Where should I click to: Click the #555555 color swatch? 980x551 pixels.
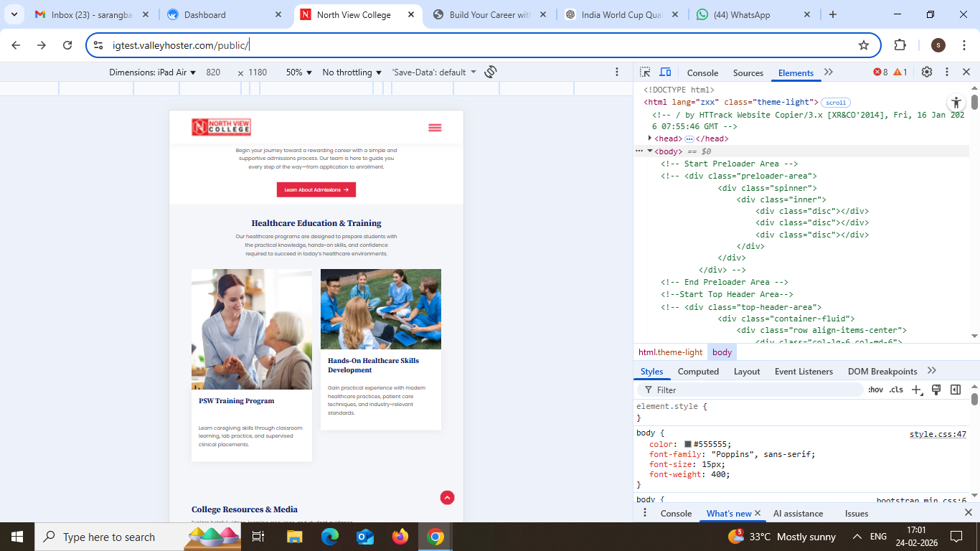tap(688, 444)
